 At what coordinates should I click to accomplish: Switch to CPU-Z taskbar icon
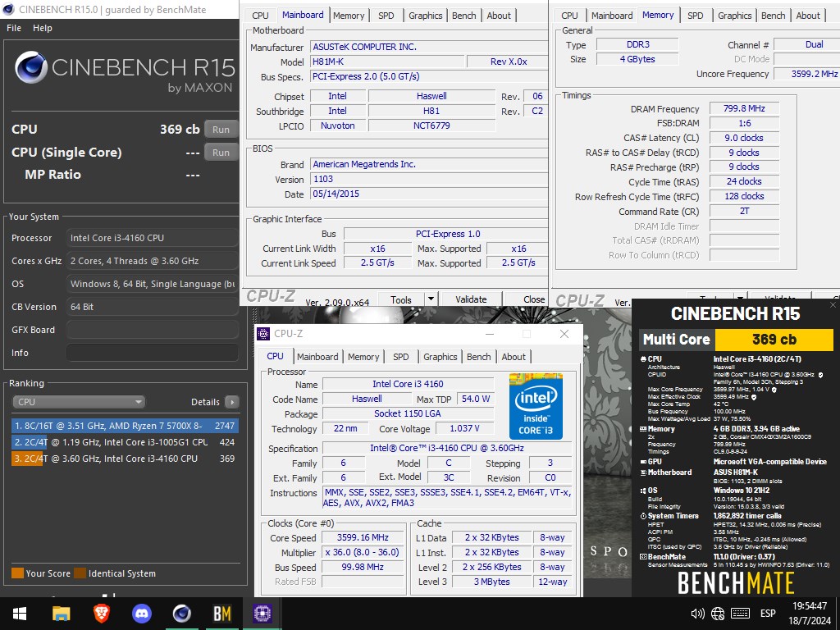(x=262, y=614)
